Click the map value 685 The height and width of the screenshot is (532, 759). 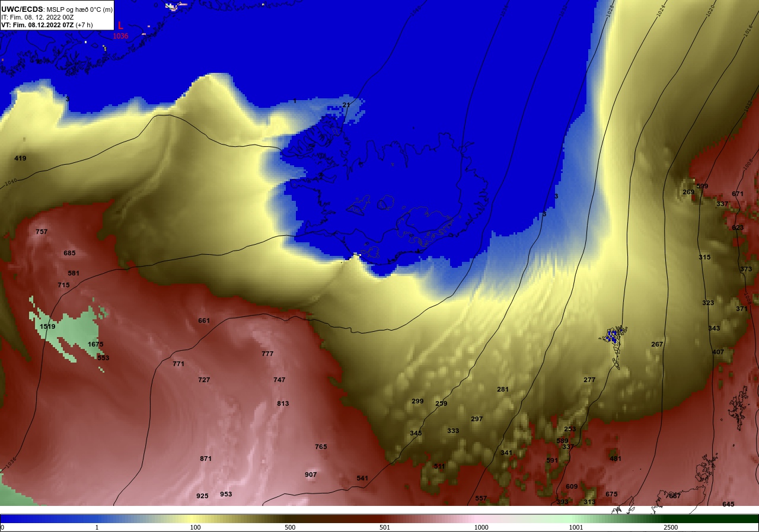69,253
